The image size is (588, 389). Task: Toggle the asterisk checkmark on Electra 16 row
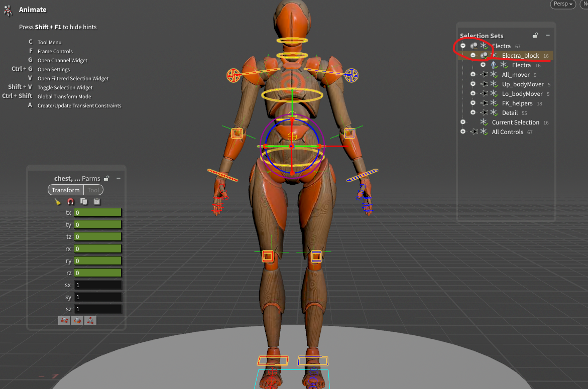point(504,65)
